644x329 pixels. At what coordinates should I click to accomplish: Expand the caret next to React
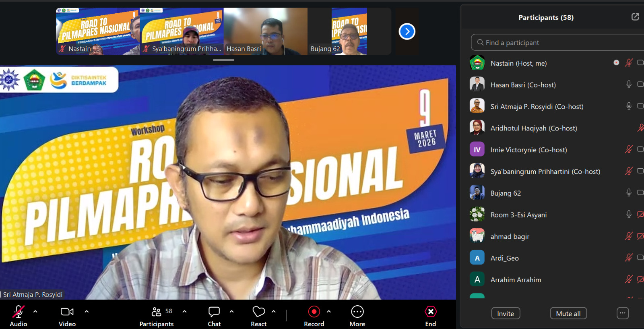[274, 311]
